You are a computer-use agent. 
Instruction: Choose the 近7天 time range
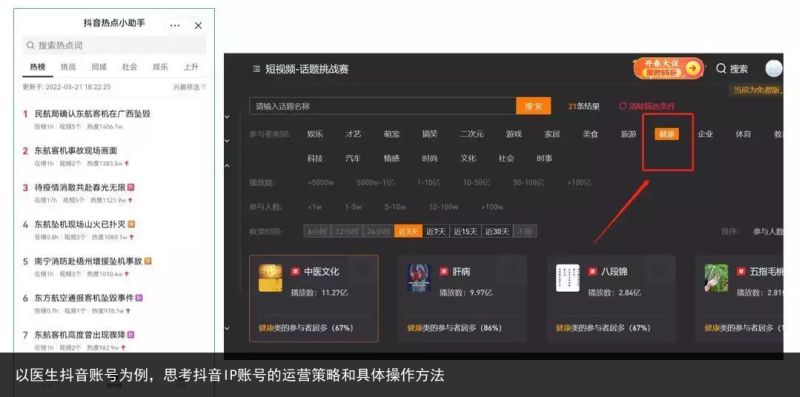click(x=436, y=231)
